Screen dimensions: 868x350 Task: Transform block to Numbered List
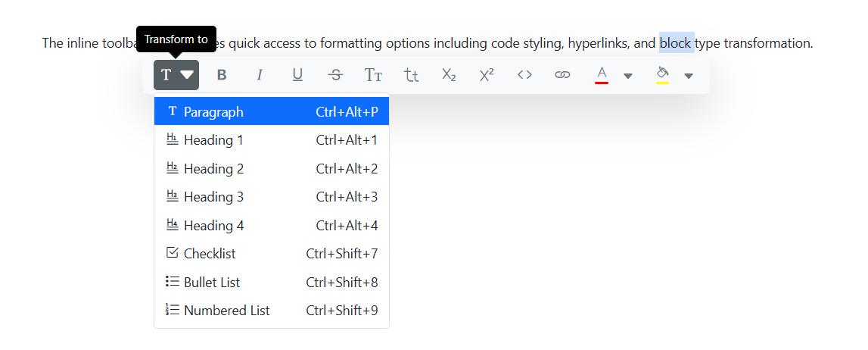(x=271, y=310)
